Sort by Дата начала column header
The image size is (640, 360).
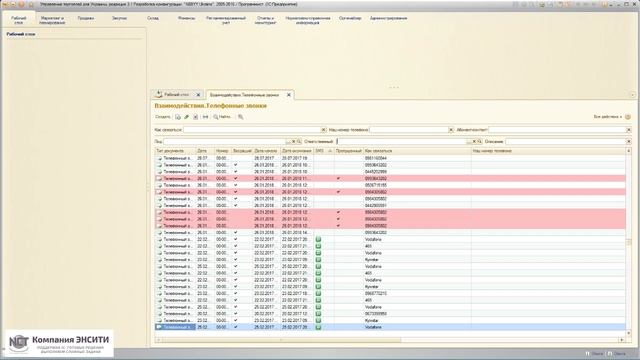[x=266, y=151]
